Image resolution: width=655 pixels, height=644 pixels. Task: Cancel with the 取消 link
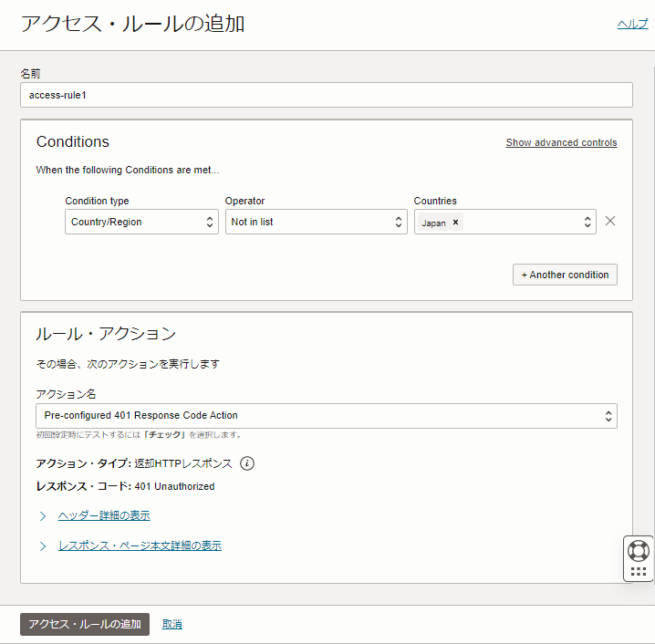coord(172,624)
